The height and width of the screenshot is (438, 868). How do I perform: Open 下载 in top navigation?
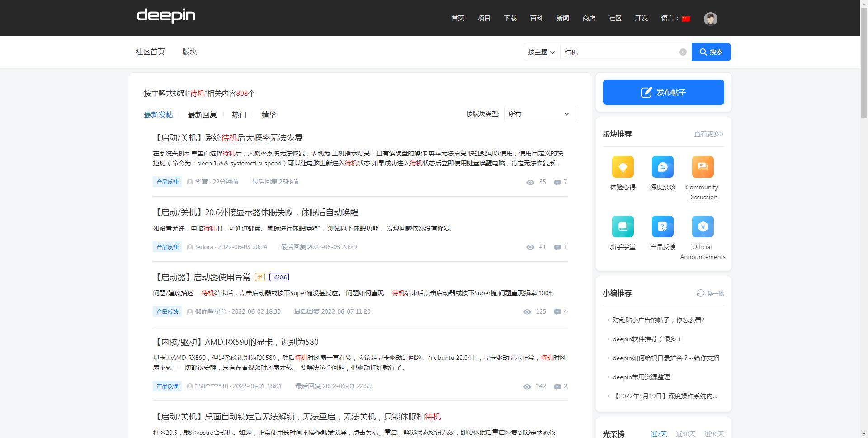(x=510, y=18)
